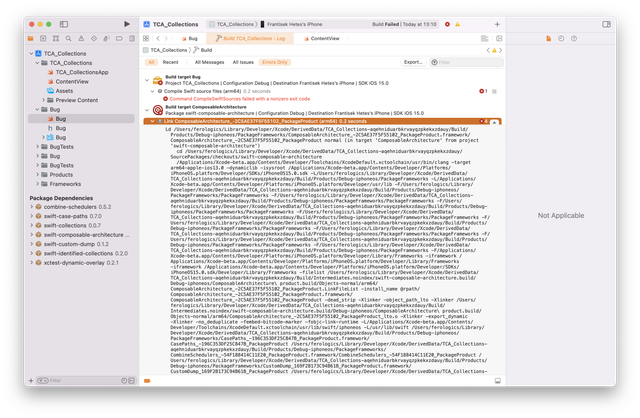The image size is (640, 418).
Task: Click TCA_Collections in the jump bar
Action: [169, 50]
